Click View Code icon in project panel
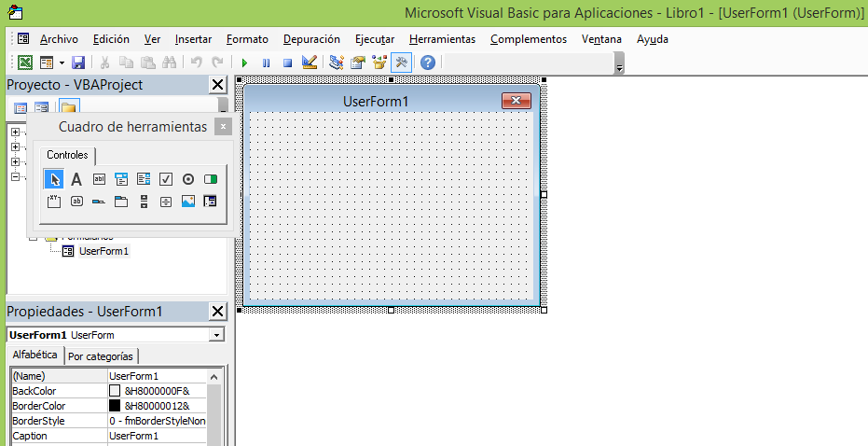 click(21, 107)
